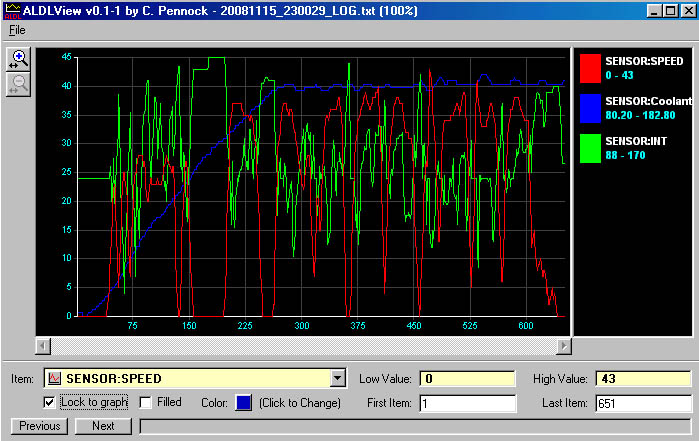Minimize the ALDLView window
The image size is (699, 441).
pos(654,11)
